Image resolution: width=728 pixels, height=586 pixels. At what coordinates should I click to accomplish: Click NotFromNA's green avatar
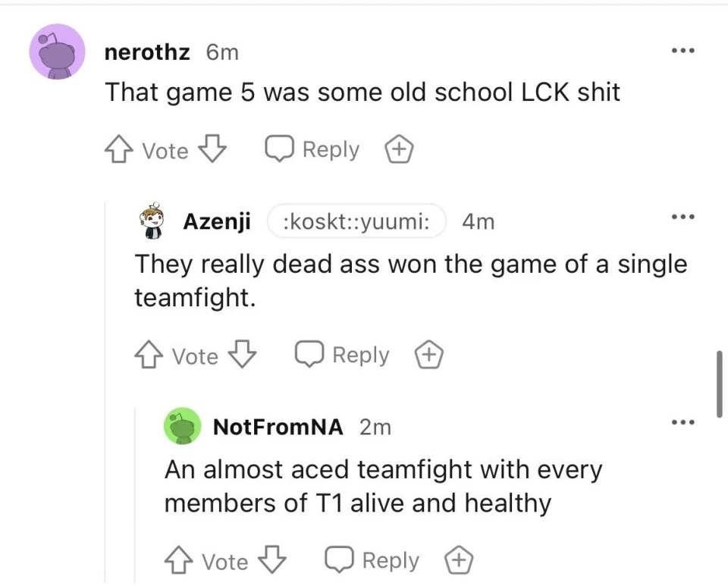point(183,427)
